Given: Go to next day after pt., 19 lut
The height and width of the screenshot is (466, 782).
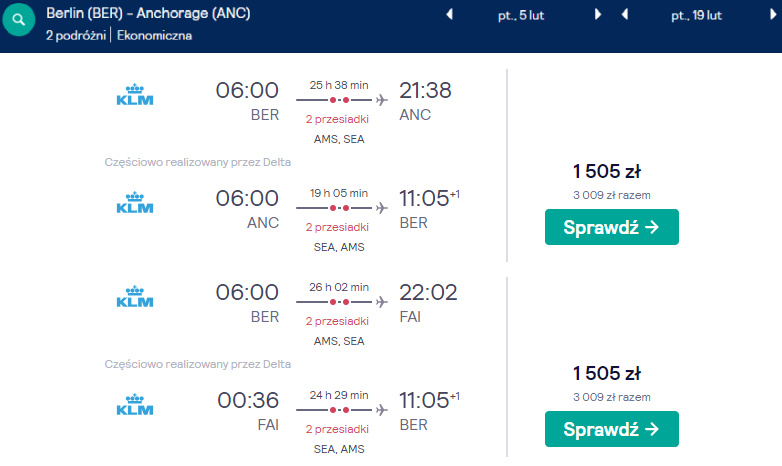Looking at the screenshot, I should tap(773, 14).
